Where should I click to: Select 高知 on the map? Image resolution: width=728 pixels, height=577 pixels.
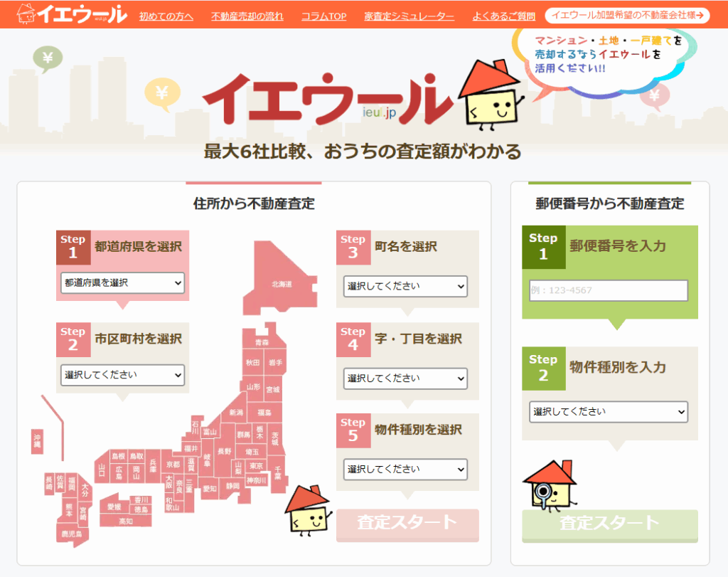point(126,521)
